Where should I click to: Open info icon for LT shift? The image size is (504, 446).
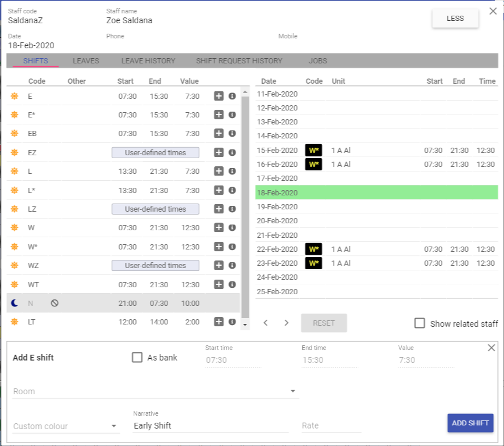click(232, 322)
